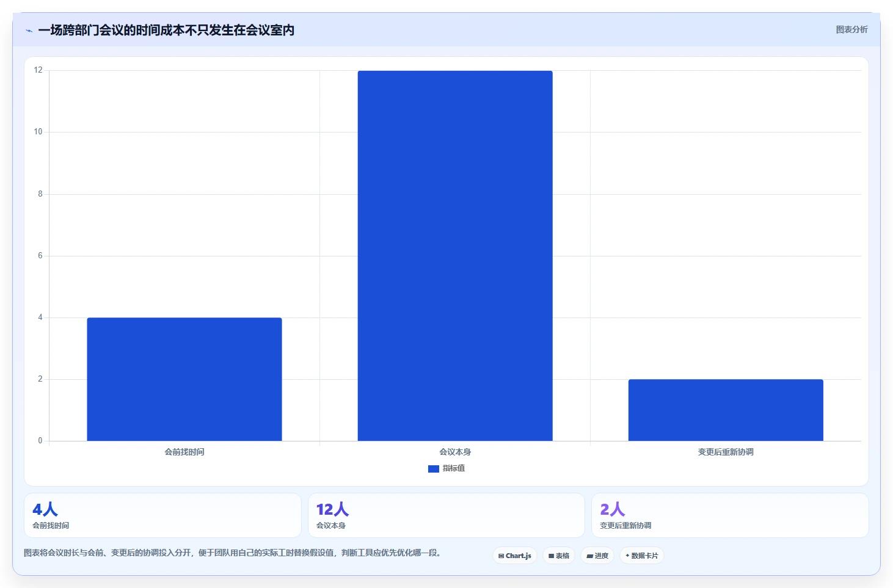Screen dimensions: 893x588
Task: Click the 变更后重新协调 x-axis label
Action: coord(726,452)
